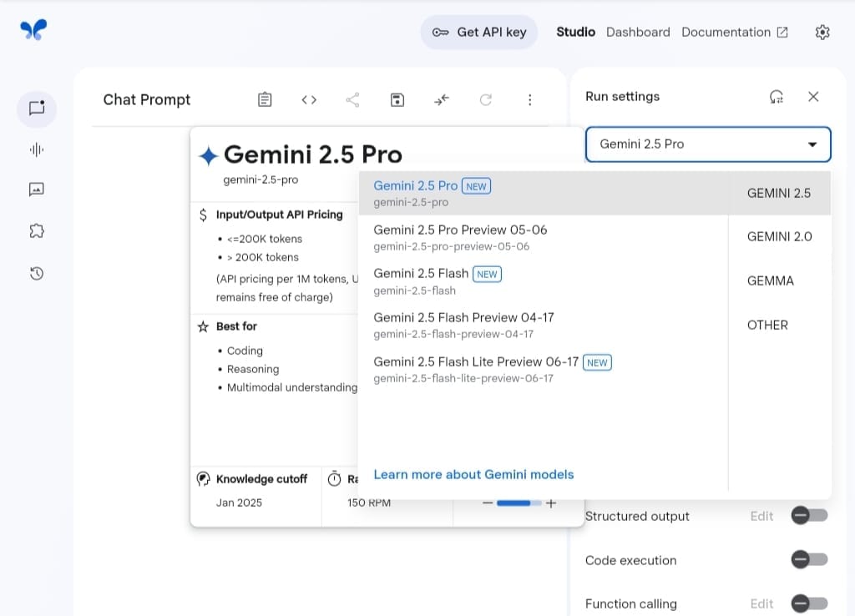Select Gemini 2.5 Pro from the list

point(543,193)
